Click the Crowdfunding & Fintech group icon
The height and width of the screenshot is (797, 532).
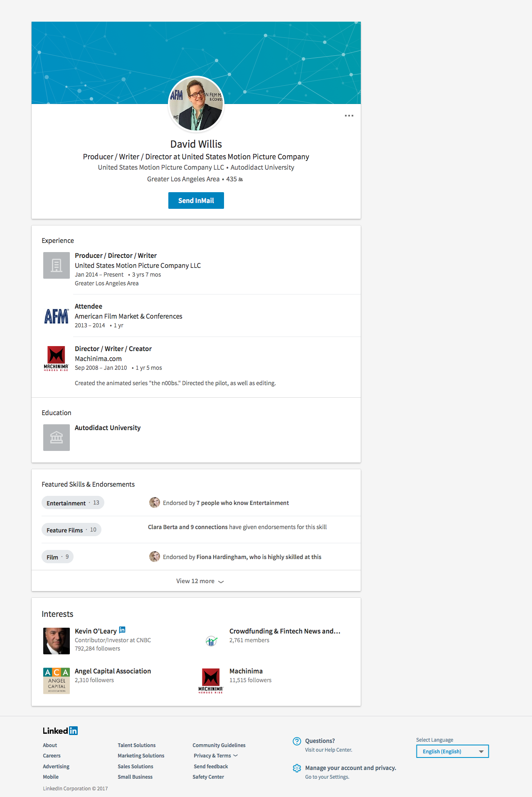coord(211,641)
